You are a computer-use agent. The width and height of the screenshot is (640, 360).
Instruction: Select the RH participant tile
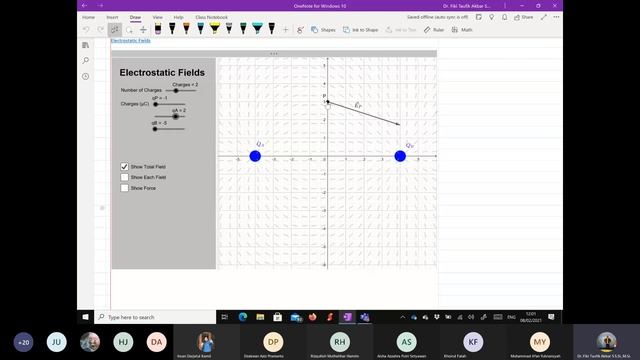coord(340,342)
